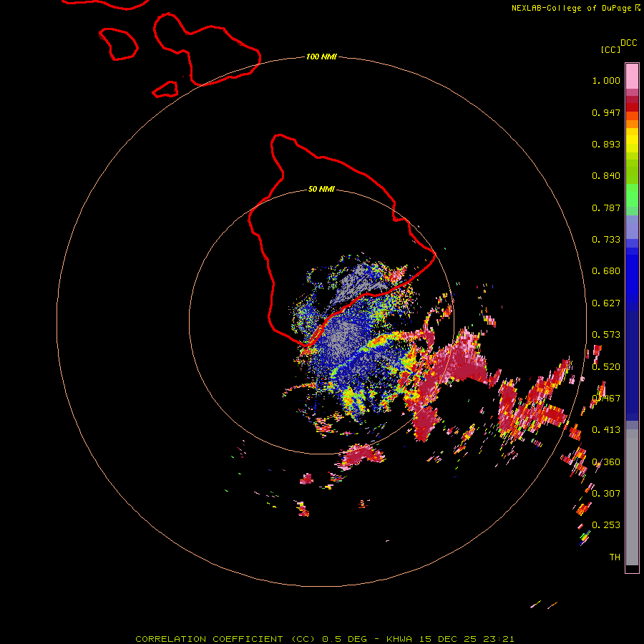Click the 100 NMI range ring label
This screenshot has width=644, height=644.
[321, 57]
